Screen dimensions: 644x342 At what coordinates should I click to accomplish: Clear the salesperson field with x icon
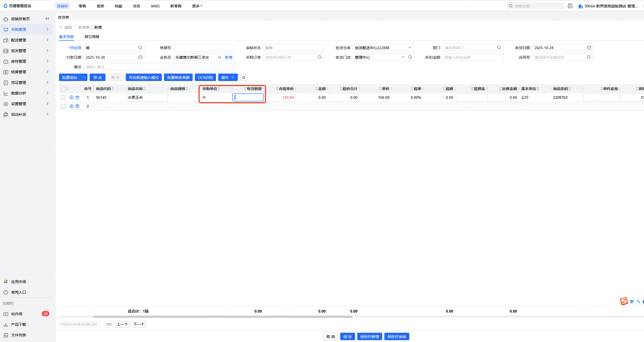tap(220, 57)
